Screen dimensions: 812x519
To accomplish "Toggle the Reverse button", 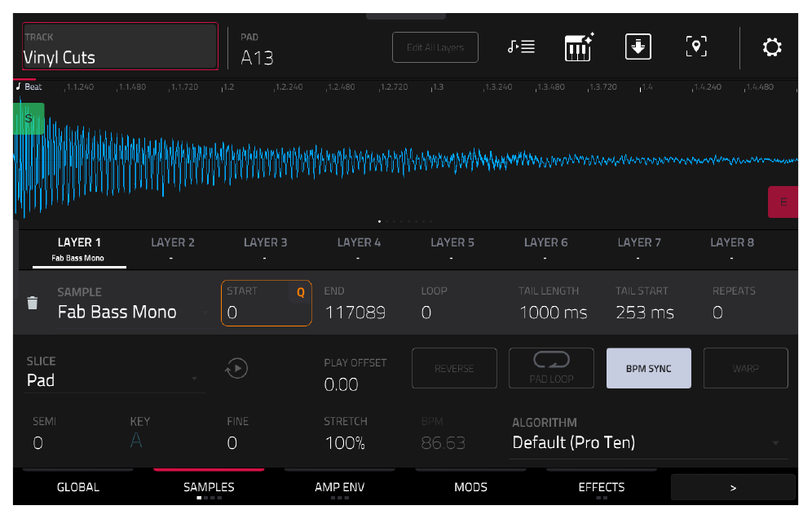I will coord(454,369).
